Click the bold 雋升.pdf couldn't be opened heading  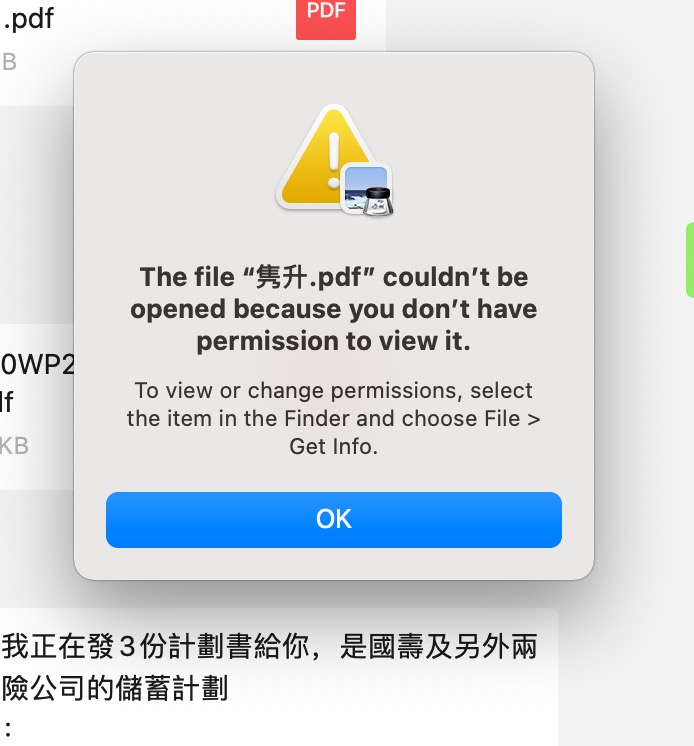(x=333, y=309)
